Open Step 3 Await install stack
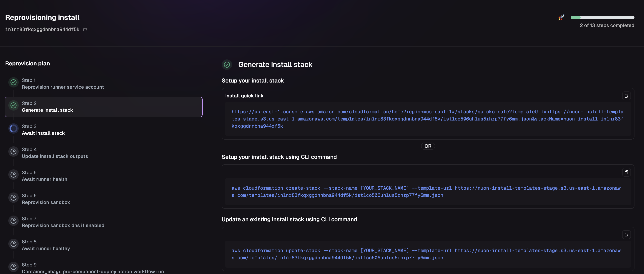644x274 pixels. (x=103, y=130)
